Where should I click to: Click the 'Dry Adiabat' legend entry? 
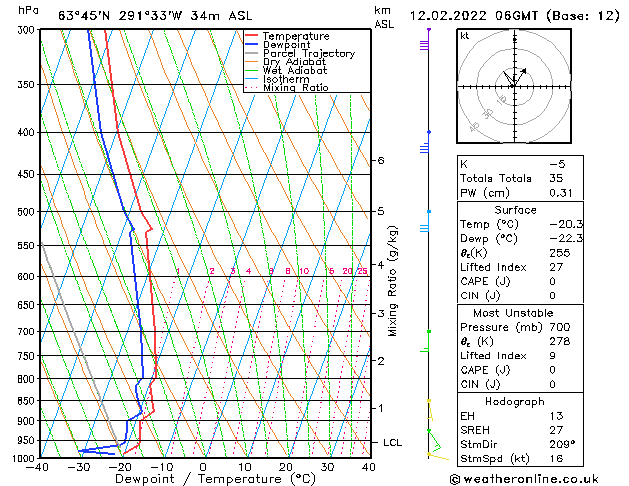(x=294, y=62)
